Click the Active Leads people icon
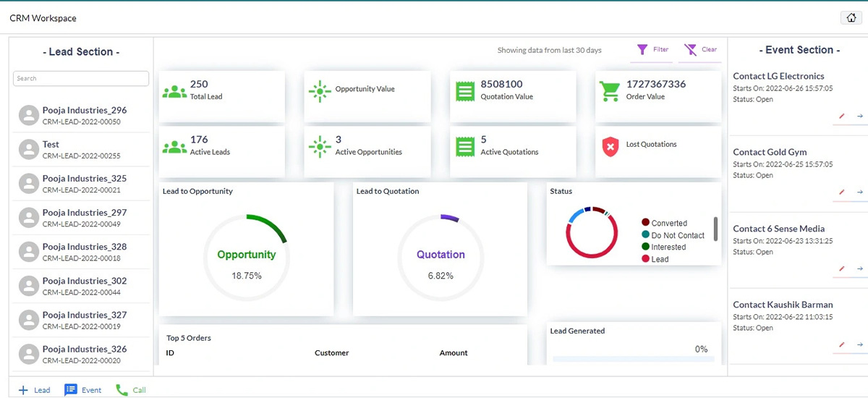The width and height of the screenshot is (868, 398). click(174, 147)
